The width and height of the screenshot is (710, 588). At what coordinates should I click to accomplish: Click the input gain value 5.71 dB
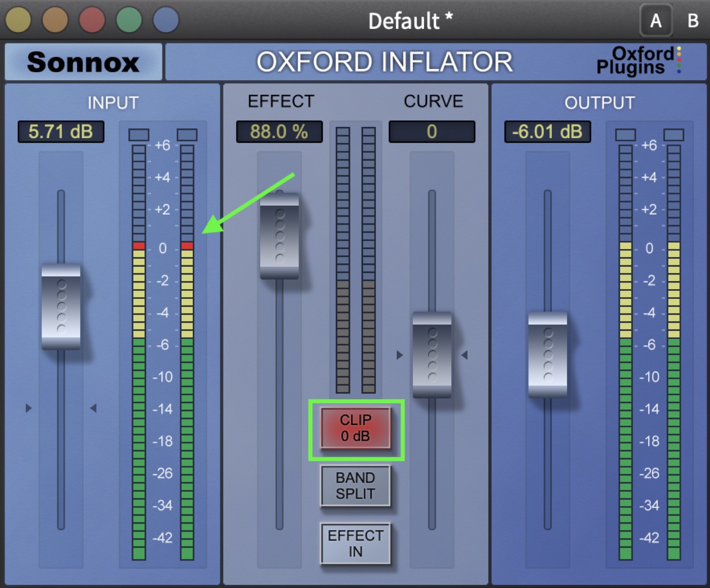61,132
